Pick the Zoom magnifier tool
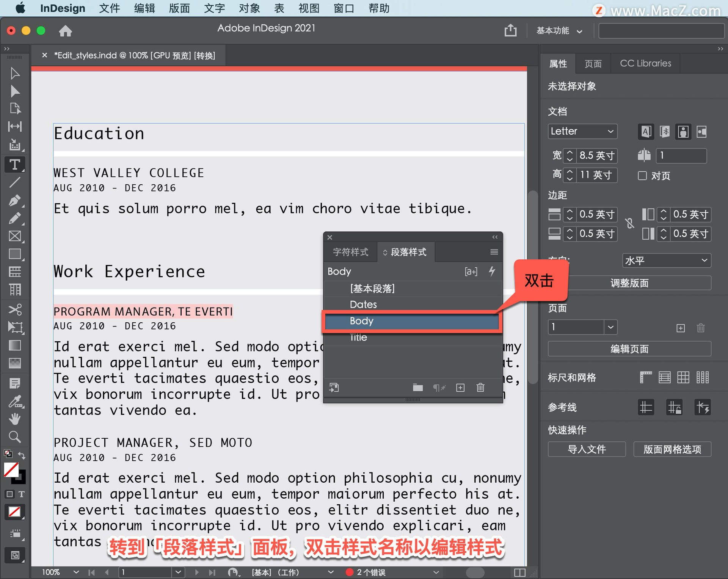The image size is (728, 579). click(14, 437)
